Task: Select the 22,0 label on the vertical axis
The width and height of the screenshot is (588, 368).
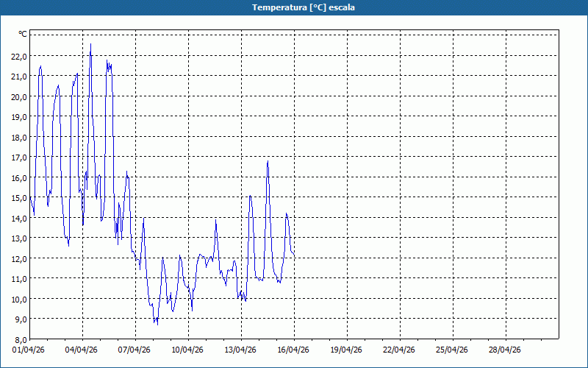Action: tap(18, 56)
